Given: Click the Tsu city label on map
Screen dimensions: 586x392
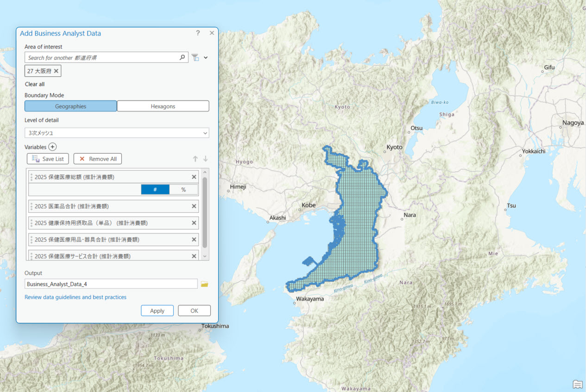Looking at the screenshot, I should [x=511, y=205].
